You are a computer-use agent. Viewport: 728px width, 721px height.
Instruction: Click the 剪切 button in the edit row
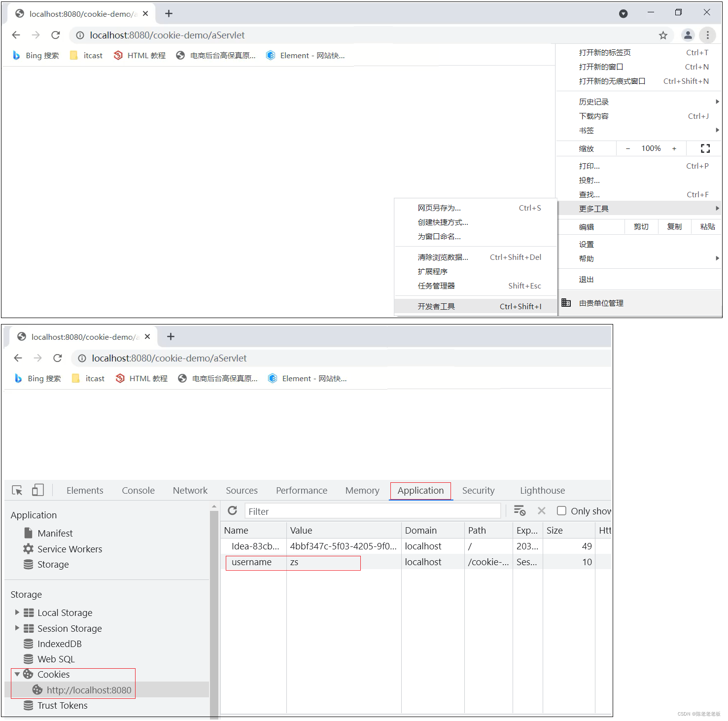[x=641, y=227]
